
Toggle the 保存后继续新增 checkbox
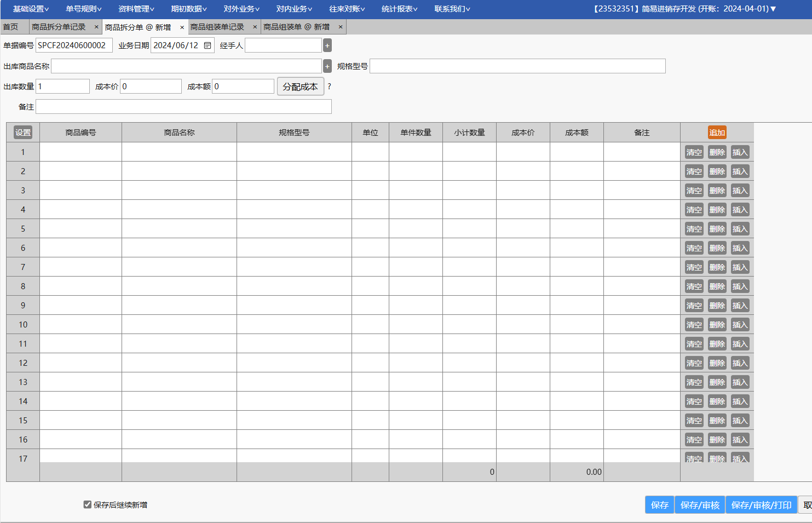pos(87,504)
